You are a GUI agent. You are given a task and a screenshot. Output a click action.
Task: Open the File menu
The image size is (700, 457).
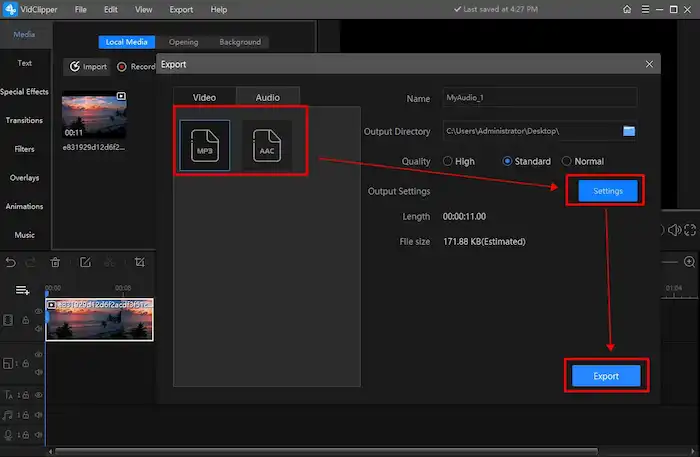[81, 9]
